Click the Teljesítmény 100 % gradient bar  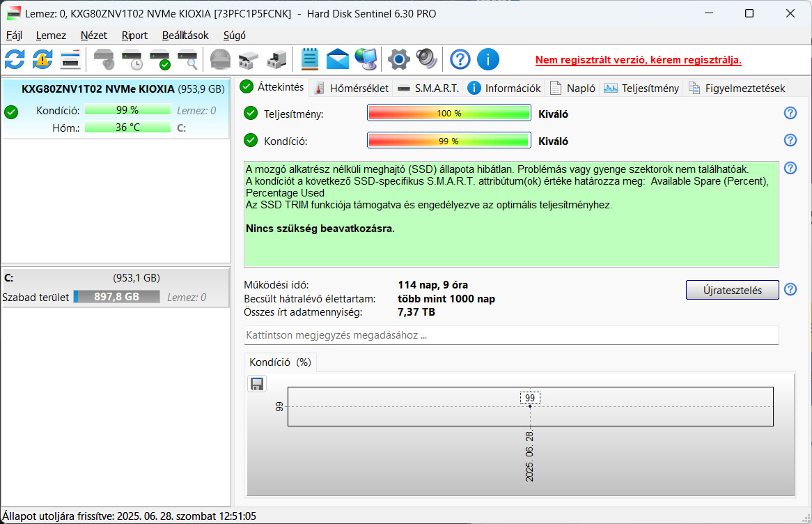click(x=449, y=113)
